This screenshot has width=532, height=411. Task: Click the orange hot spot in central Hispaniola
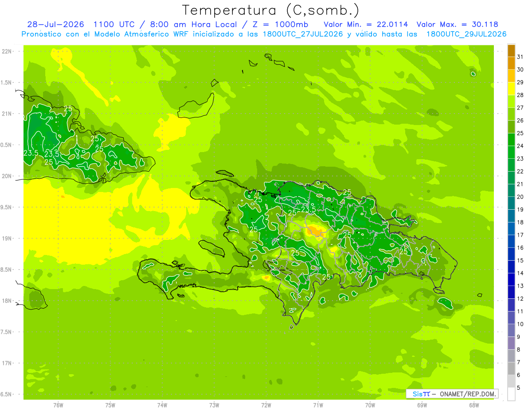(316, 231)
